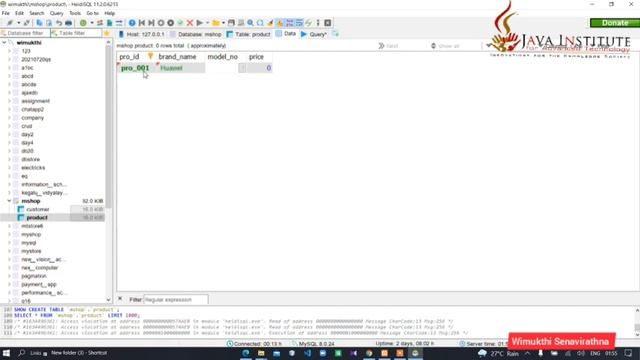Select the customer table in tree

click(38, 209)
